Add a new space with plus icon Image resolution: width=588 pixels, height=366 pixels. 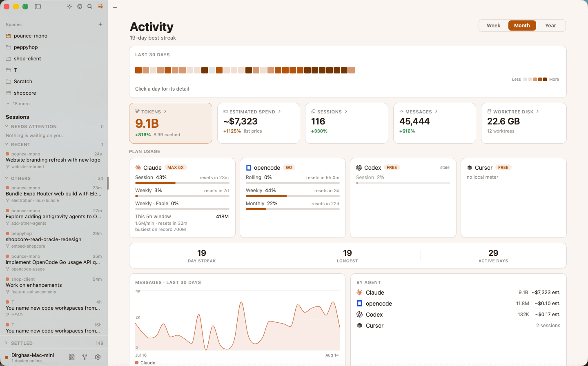100,24
